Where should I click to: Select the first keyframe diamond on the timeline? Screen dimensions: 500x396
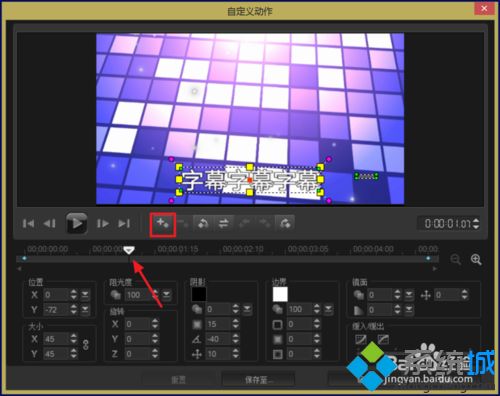[24, 258]
